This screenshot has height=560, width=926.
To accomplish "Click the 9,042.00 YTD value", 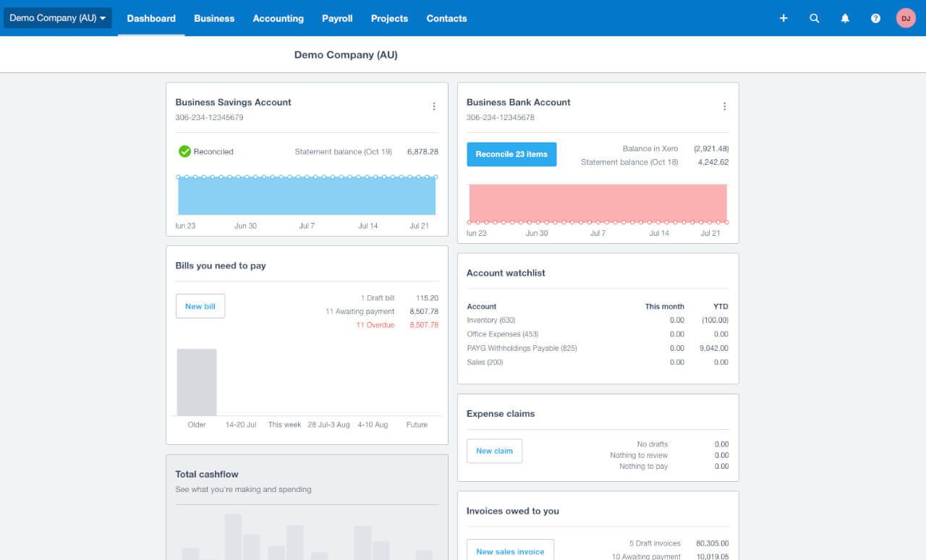I will (714, 348).
